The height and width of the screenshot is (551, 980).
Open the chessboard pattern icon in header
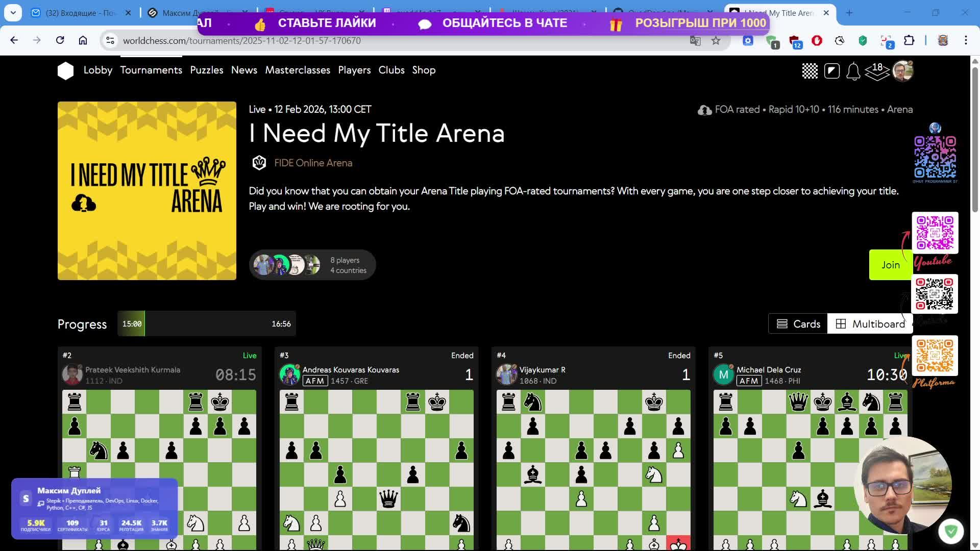point(810,71)
